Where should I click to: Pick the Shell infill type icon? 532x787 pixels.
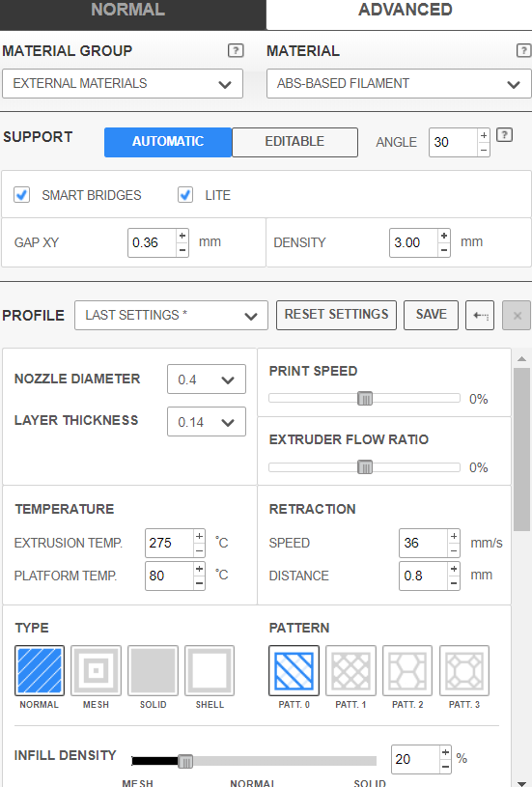[x=210, y=670]
